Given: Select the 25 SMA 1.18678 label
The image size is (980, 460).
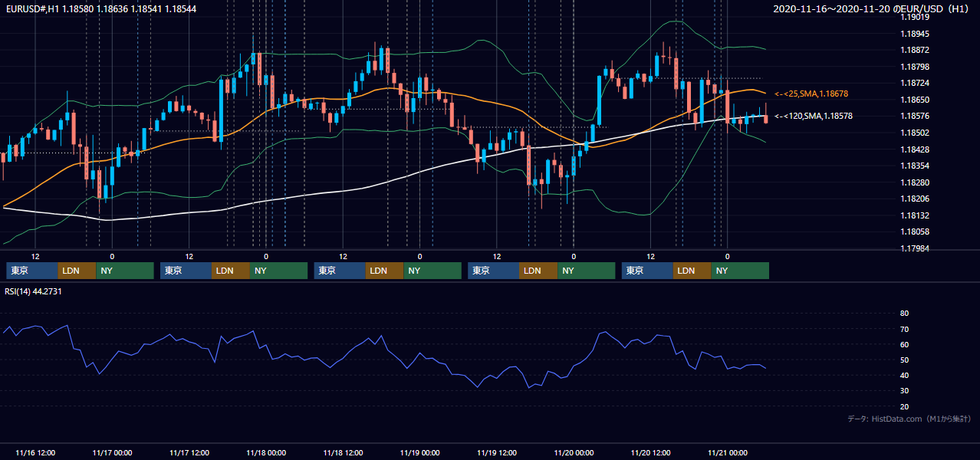Looking at the screenshot, I should [x=811, y=94].
